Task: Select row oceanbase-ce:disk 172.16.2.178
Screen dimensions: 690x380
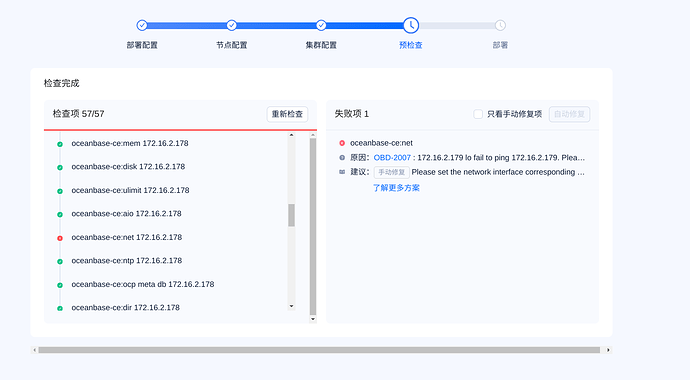Action: tap(128, 167)
